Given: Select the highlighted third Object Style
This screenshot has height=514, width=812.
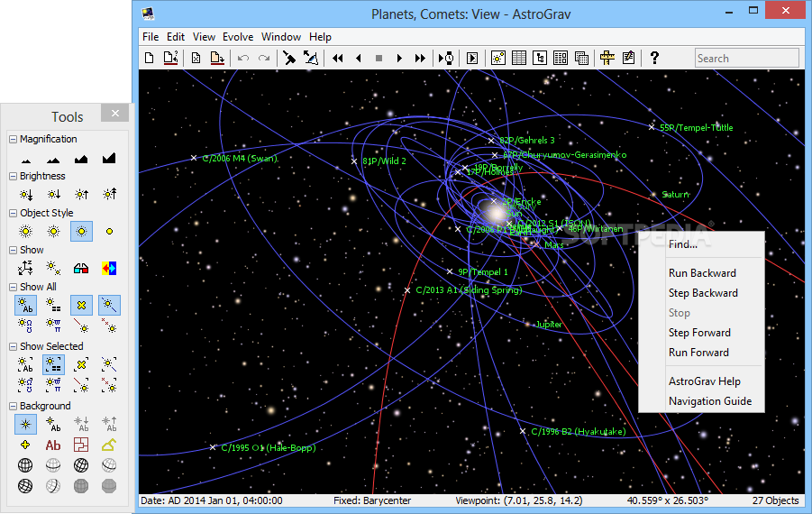Looking at the screenshot, I should click(81, 231).
